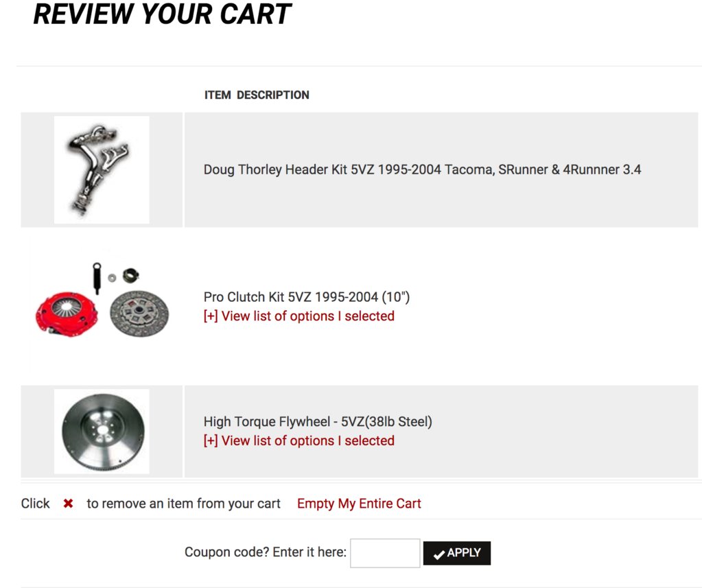The image size is (702, 588).
Task: Open Pro Clutch Kit 5VZ item title
Action: pyautogui.click(x=307, y=296)
